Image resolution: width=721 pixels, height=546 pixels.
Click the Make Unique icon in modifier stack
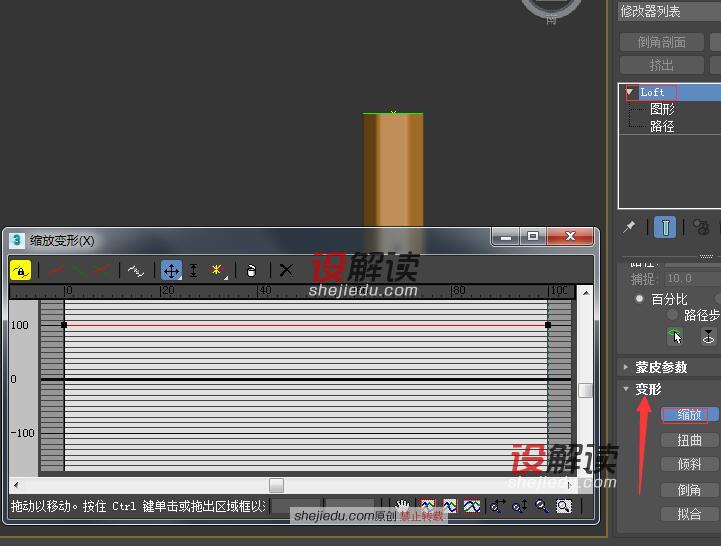tap(702, 227)
